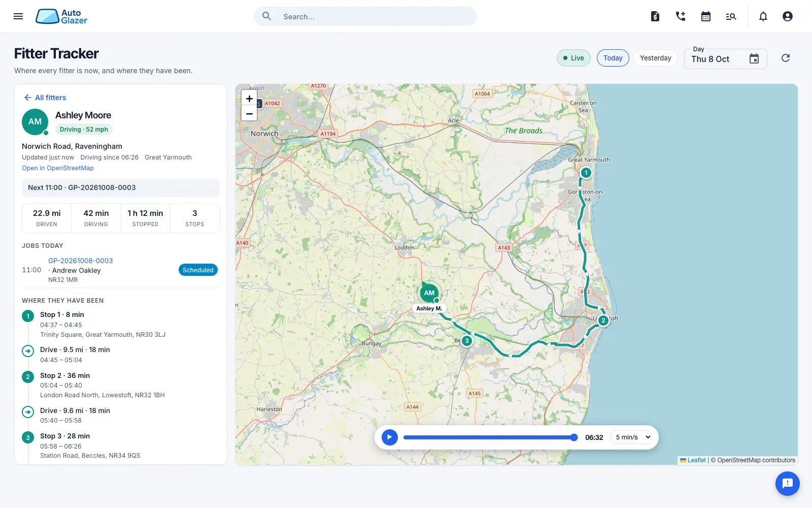Click the AM fitter marker on map
The height and width of the screenshot is (508, 812).
click(x=429, y=293)
